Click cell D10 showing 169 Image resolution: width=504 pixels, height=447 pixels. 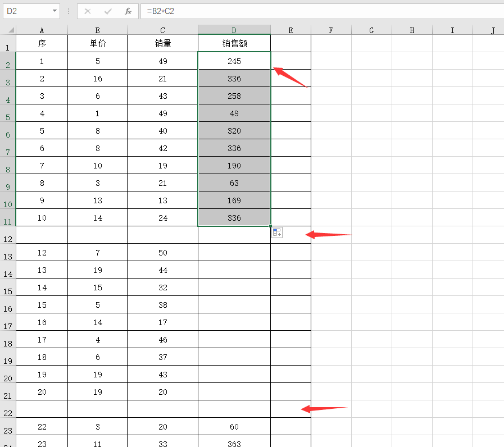click(234, 200)
